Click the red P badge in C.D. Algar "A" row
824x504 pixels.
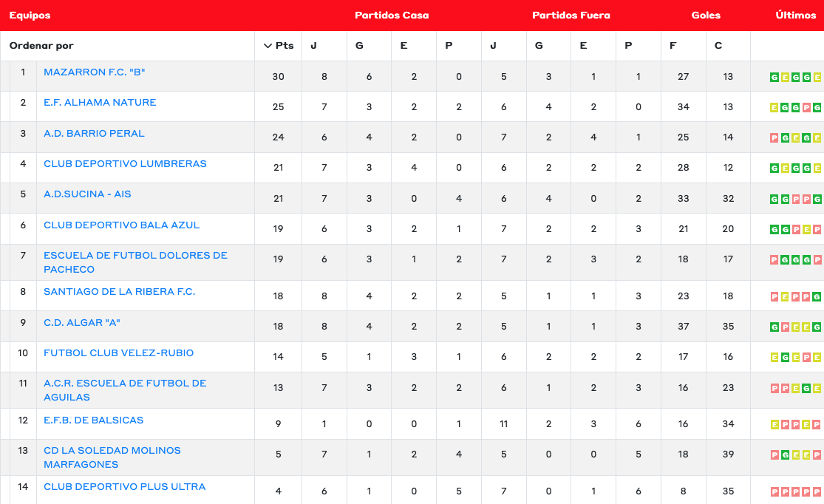[785, 327]
